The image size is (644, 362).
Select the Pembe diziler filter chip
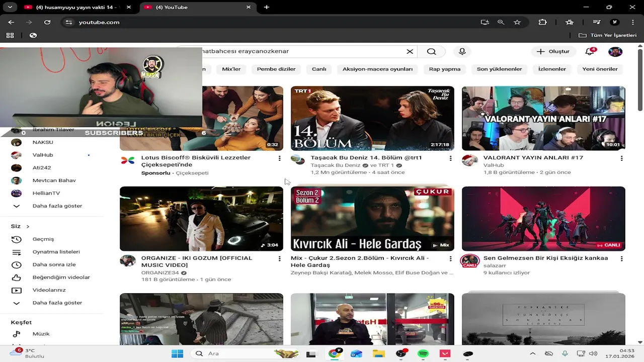276,69
